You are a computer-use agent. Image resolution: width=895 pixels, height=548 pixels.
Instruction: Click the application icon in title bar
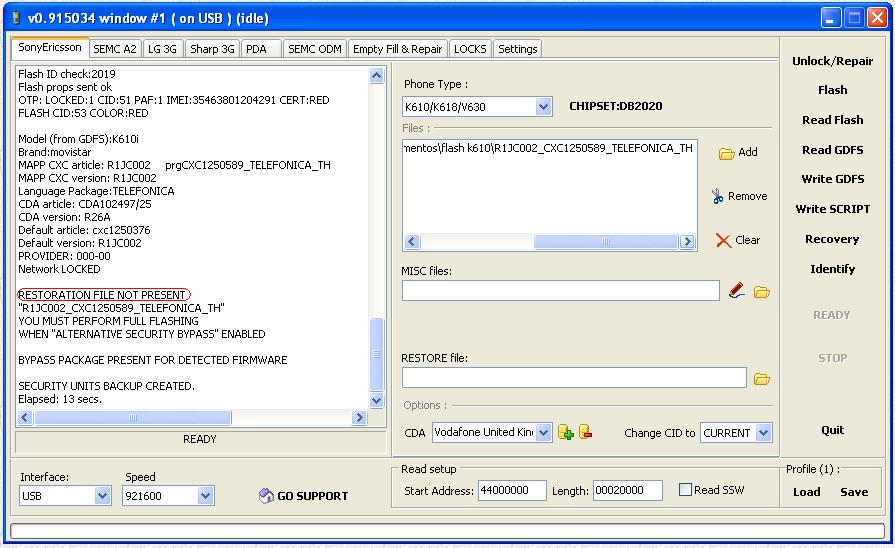(x=16, y=18)
